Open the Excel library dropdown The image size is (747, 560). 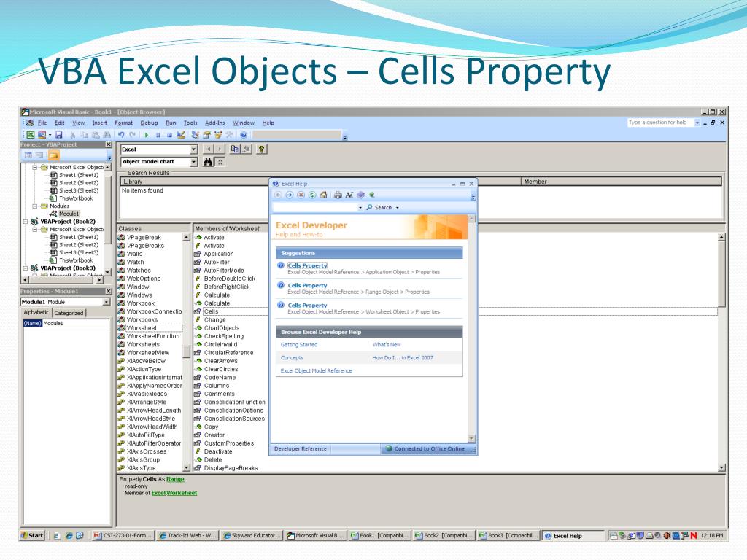point(193,149)
